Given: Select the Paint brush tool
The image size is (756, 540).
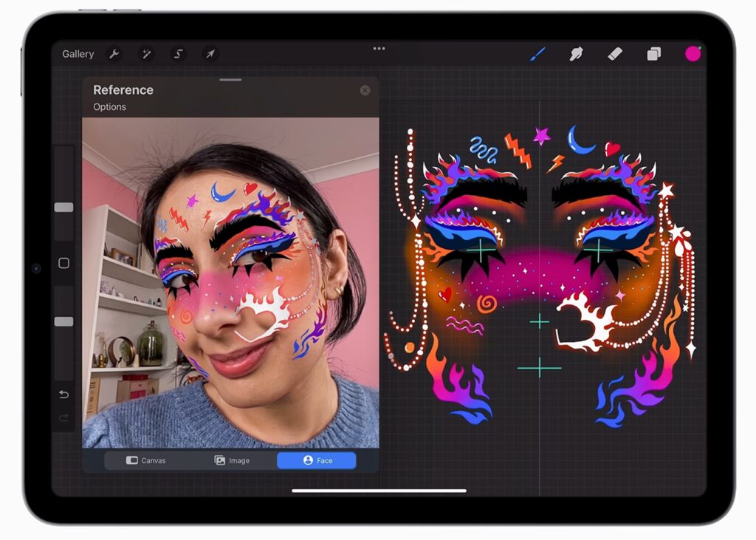Looking at the screenshot, I should coord(537,54).
